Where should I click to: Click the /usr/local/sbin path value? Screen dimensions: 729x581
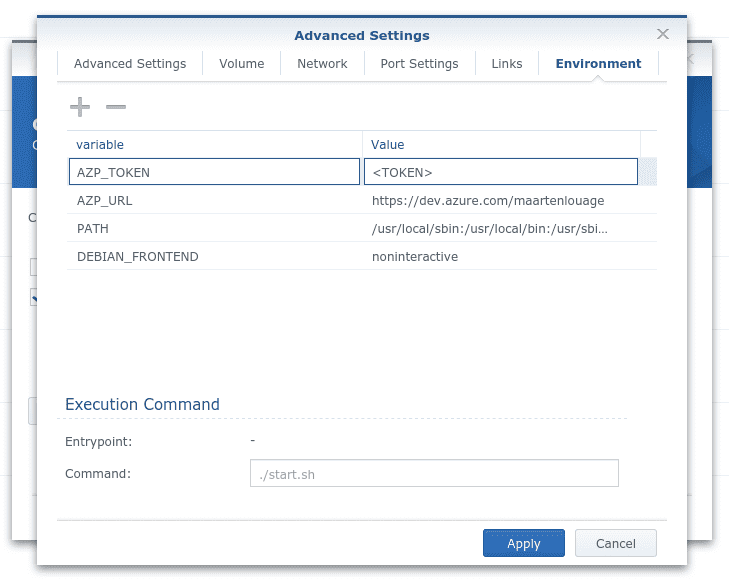click(x=490, y=228)
